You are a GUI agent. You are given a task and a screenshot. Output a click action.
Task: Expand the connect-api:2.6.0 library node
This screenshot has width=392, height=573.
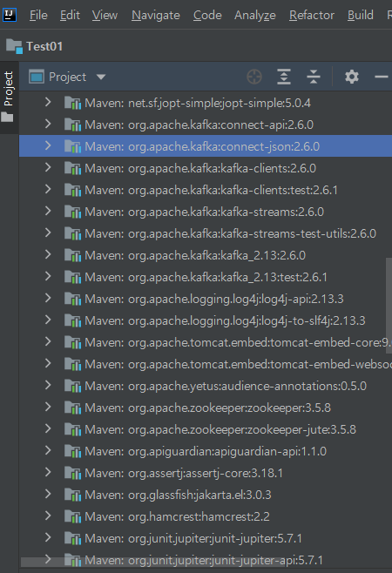pos(48,124)
